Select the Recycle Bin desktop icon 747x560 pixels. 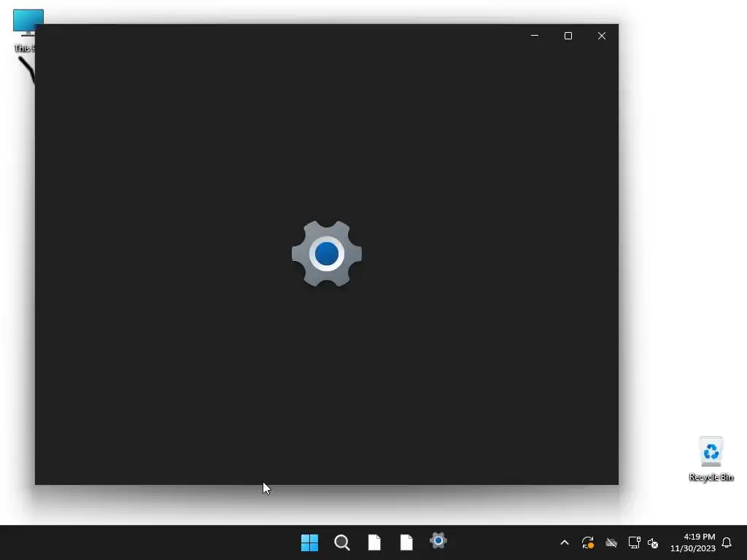pyautogui.click(x=711, y=459)
